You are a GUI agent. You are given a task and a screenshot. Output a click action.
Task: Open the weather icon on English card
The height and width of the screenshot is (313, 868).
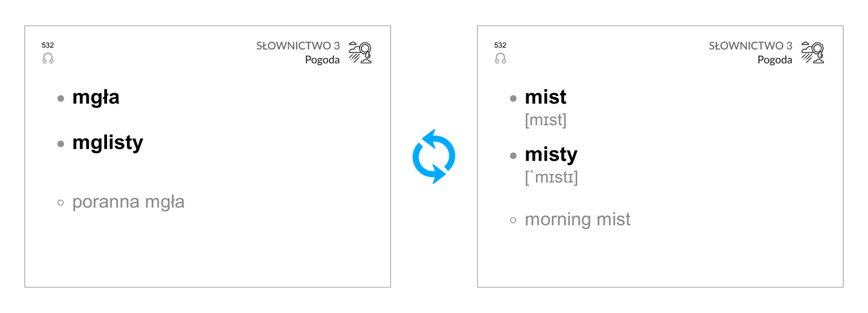813,53
